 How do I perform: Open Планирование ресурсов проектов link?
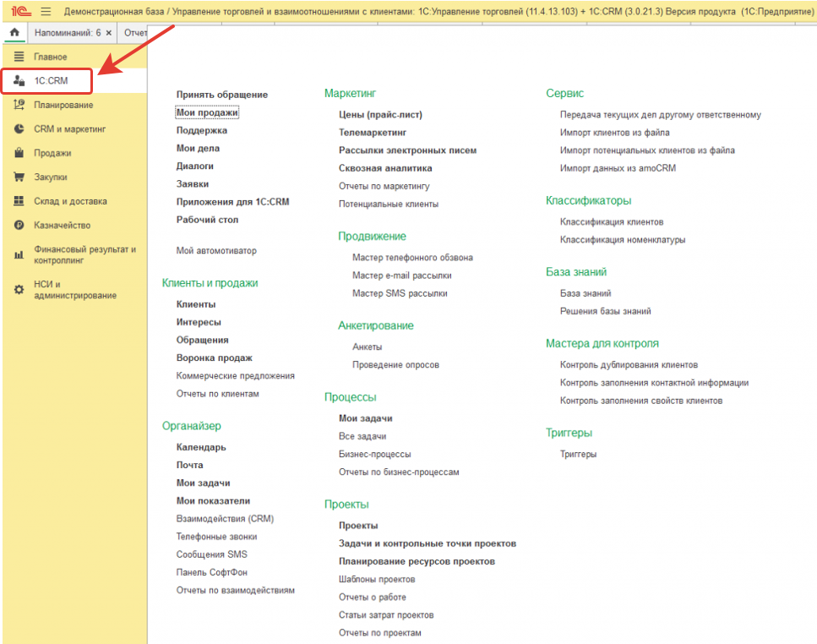pyautogui.click(x=417, y=561)
